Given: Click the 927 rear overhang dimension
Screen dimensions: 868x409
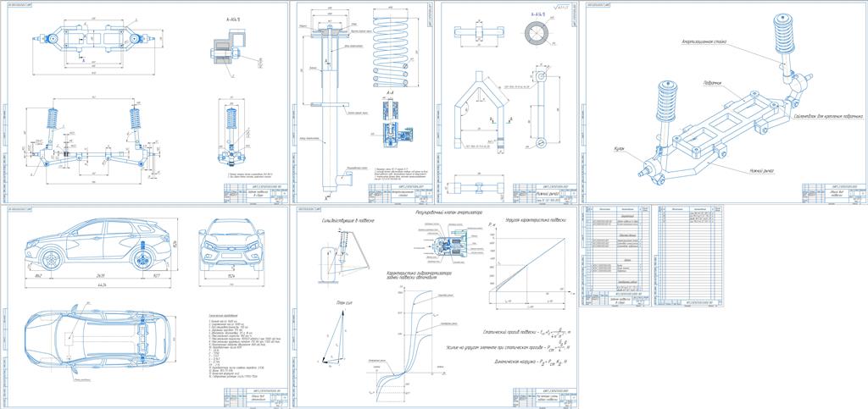Looking at the screenshot, I should [155, 274].
